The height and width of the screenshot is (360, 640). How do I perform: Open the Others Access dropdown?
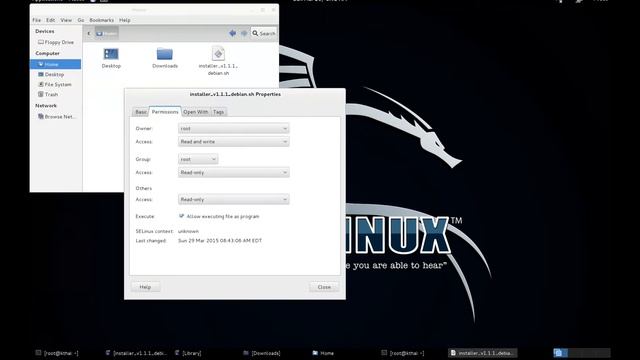(233, 200)
